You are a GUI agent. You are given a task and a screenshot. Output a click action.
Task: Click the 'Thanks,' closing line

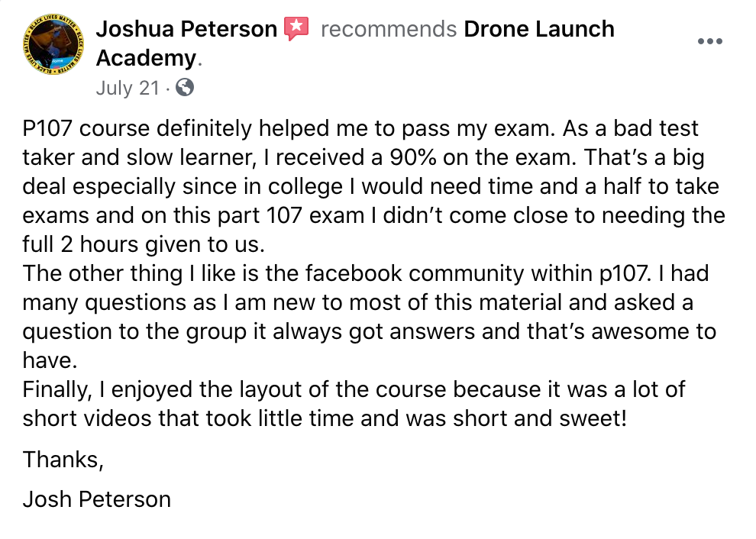coord(63,460)
